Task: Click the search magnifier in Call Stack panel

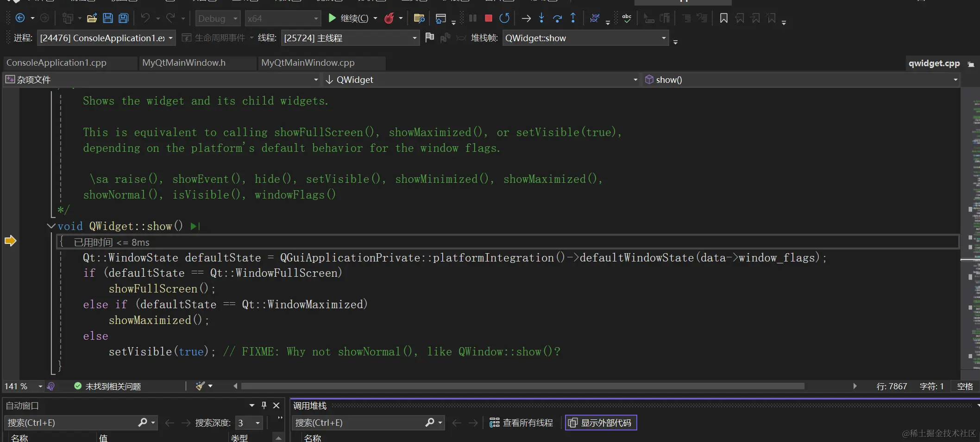Action: (430, 423)
